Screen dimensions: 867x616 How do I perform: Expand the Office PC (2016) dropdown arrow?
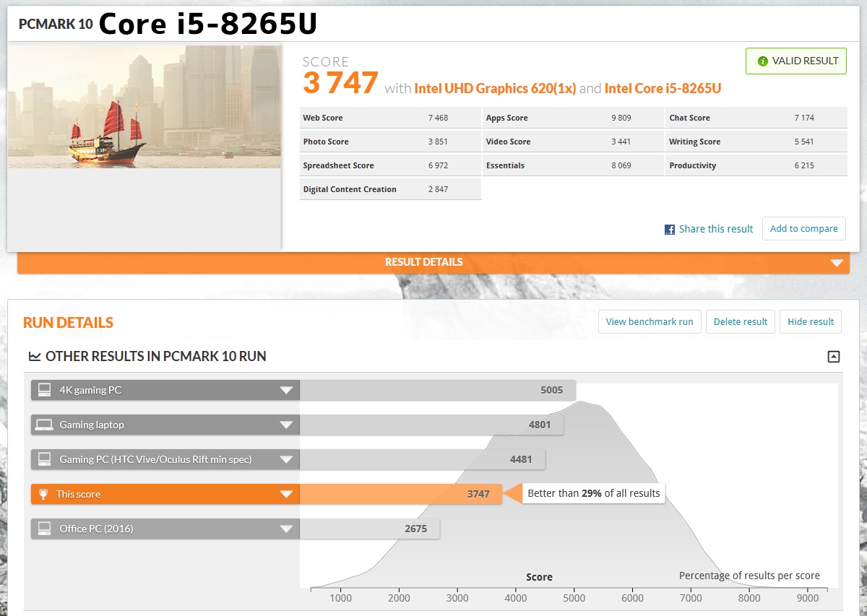288,529
